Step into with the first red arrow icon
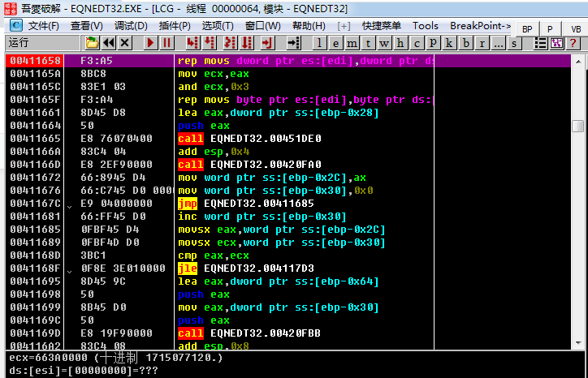Screen dimensions: 588x378 coord(192,43)
